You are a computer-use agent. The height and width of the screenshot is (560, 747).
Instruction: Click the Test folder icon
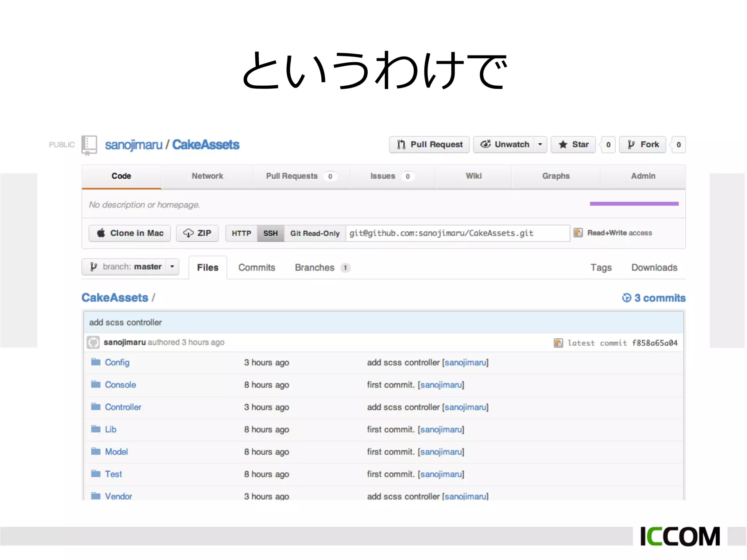(96, 474)
